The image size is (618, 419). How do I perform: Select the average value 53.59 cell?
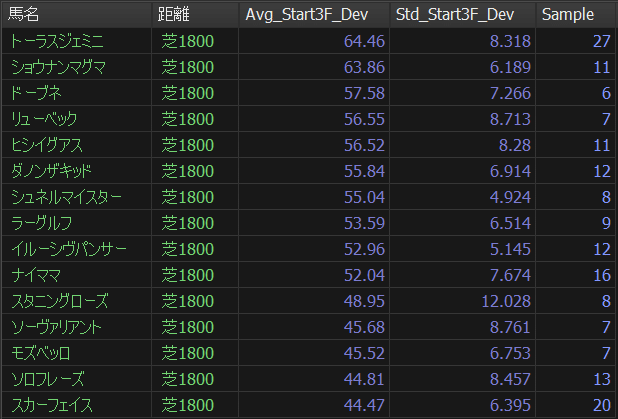[314, 223]
